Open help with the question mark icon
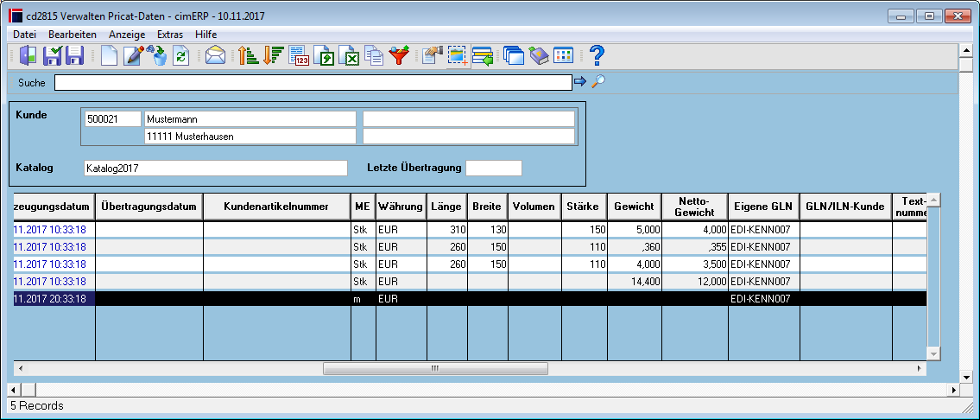Screen dimensions: 980x420 (x=597, y=56)
